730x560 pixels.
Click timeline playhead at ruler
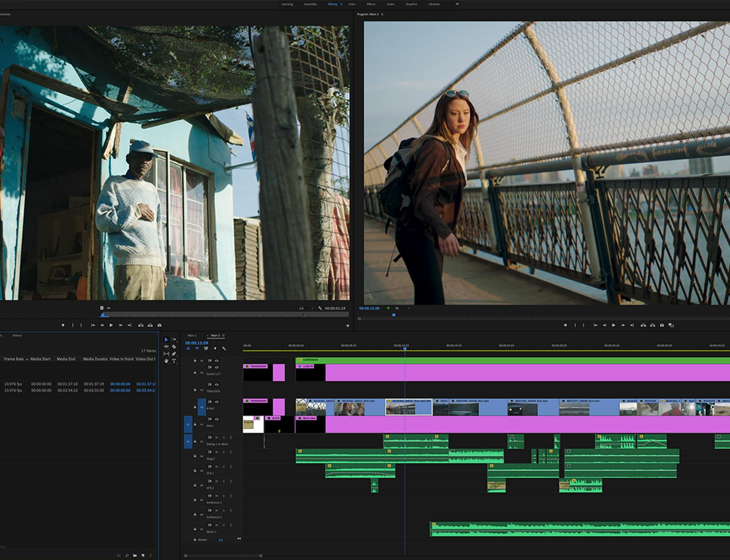point(405,349)
